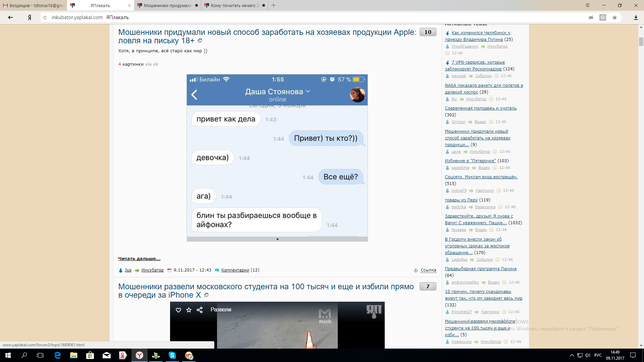This screenshot has height=362, width=644.
Task: Switch to the Gmail 'Входящие' tab
Action: [34, 5]
